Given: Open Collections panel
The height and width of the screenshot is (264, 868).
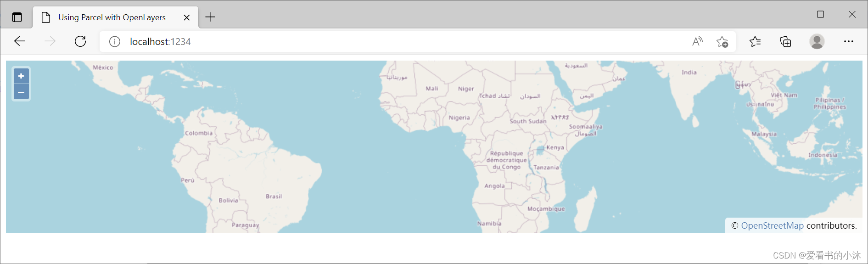Looking at the screenshot, I should pyautogui.click(x=785, y=42).
